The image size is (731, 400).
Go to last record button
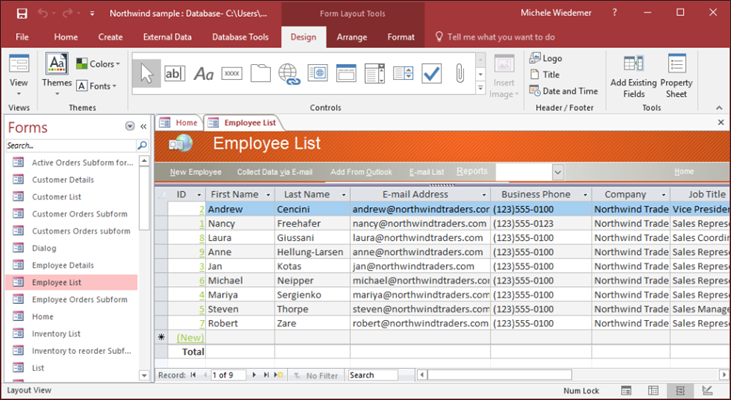pyautogui.click(x=266, y=375)
